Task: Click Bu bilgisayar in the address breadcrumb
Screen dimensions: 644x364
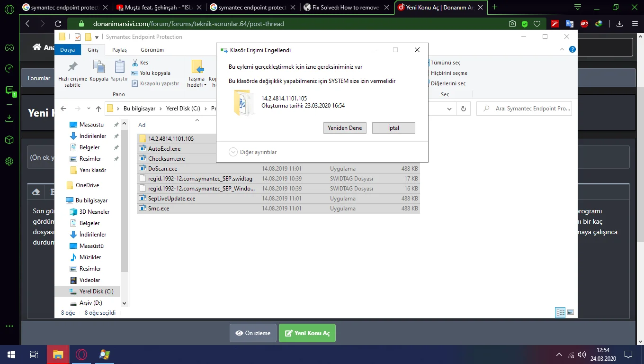Action: tap(139, 109)
